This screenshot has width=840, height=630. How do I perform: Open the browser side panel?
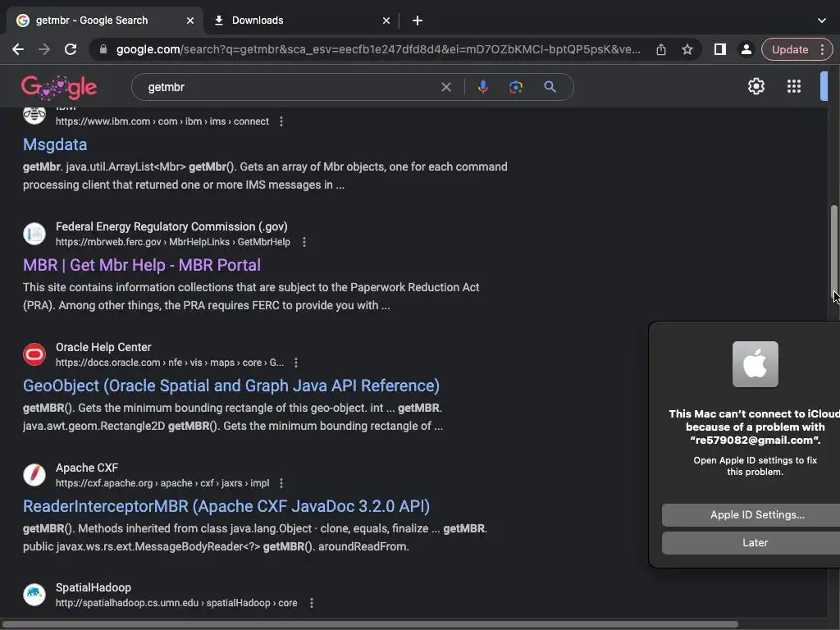(x=720, y=50)
